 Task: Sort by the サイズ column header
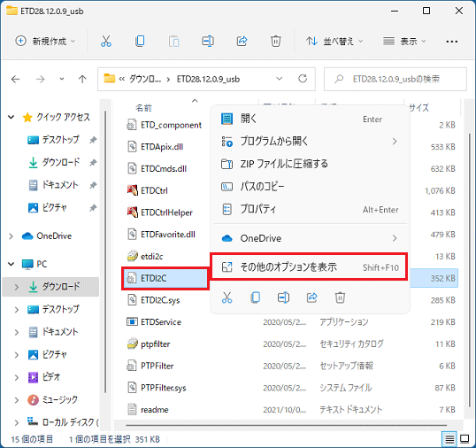(418, 108)
